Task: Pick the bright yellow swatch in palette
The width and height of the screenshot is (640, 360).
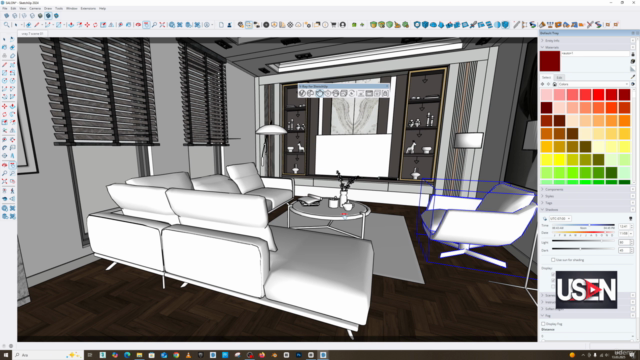Action: 559,159
